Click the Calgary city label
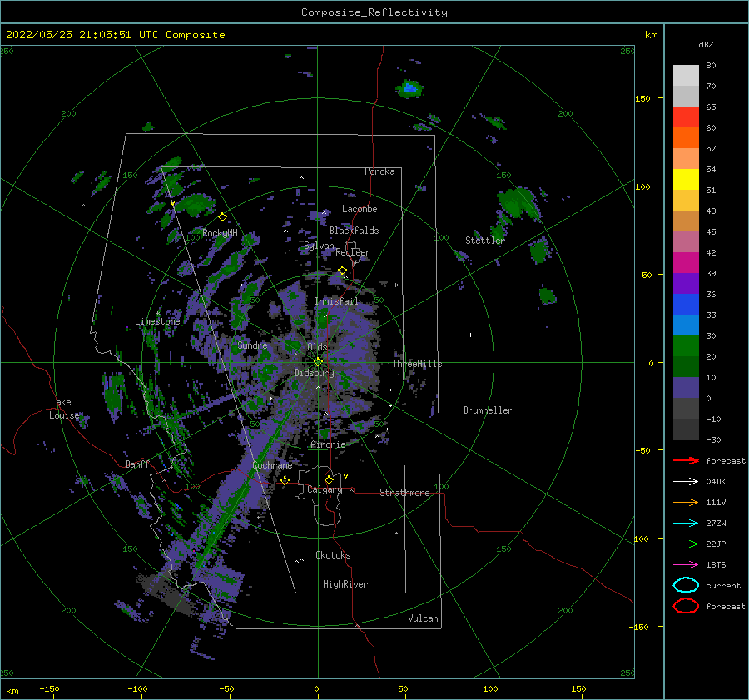This screenshot has width=749, height=700. point(325,489)
